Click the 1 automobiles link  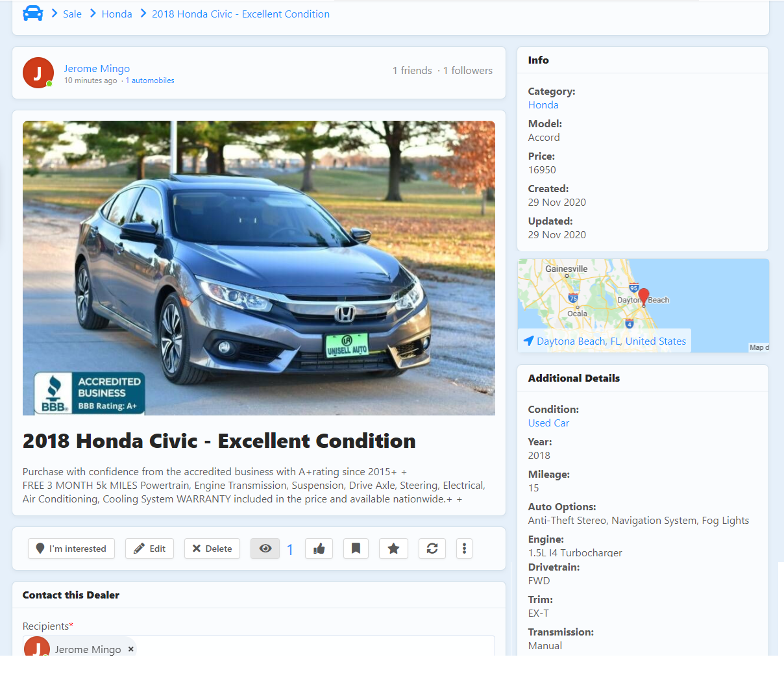coord(150,80)
